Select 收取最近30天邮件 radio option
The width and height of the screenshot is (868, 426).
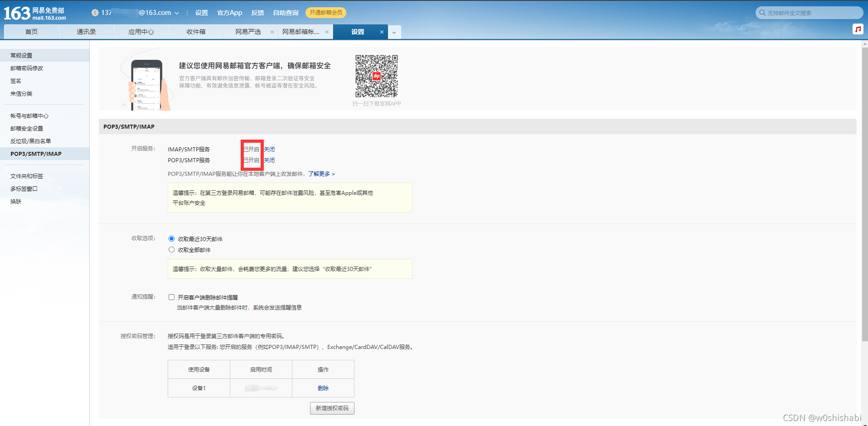tap(171, 238)
